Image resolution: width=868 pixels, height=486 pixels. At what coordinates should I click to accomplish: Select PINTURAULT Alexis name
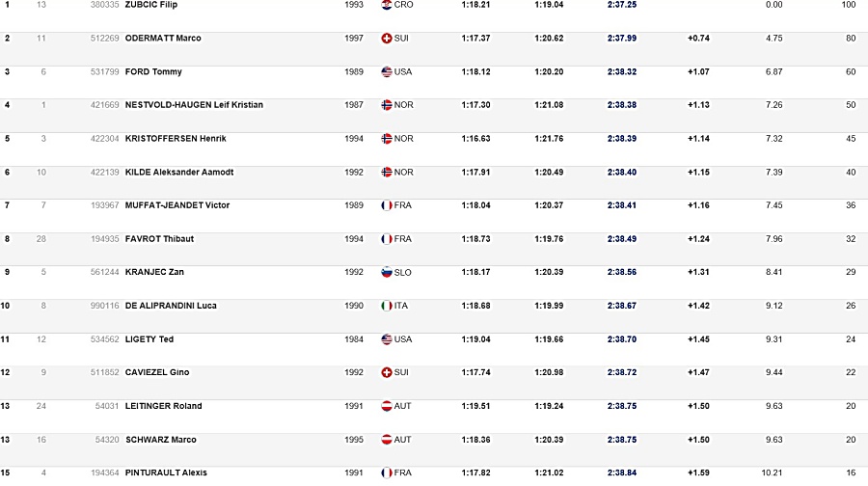166,472
